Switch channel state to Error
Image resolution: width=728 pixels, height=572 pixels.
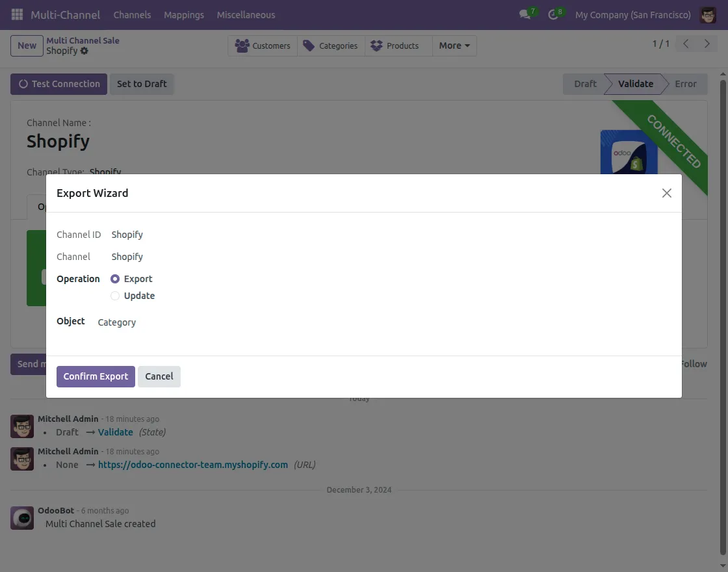click(685, 84)
